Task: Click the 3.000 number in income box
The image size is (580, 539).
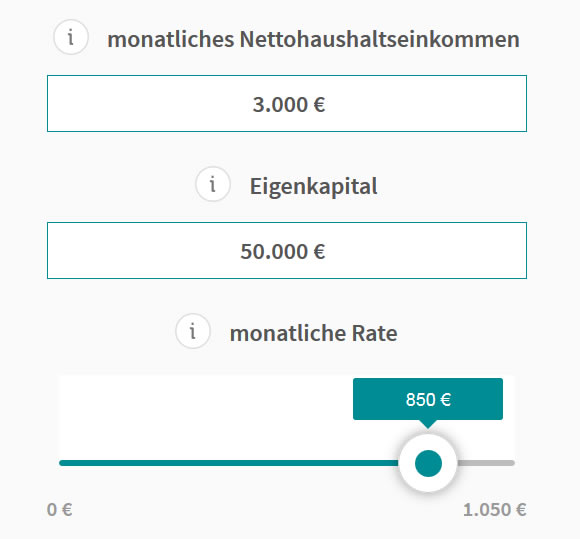Action: pos(280,104)
